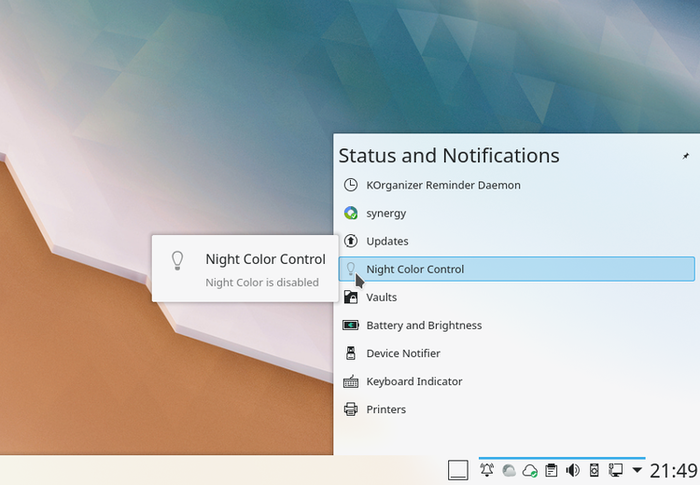Click the KOrganizer Reminder Daemon clock icon
This screenshot has height=485, width=700.
350,185
